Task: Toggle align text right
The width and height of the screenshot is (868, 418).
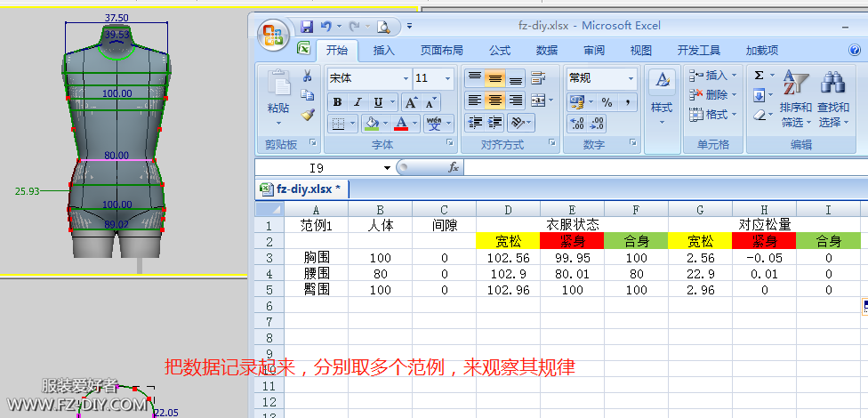Action: coord(516,100)
